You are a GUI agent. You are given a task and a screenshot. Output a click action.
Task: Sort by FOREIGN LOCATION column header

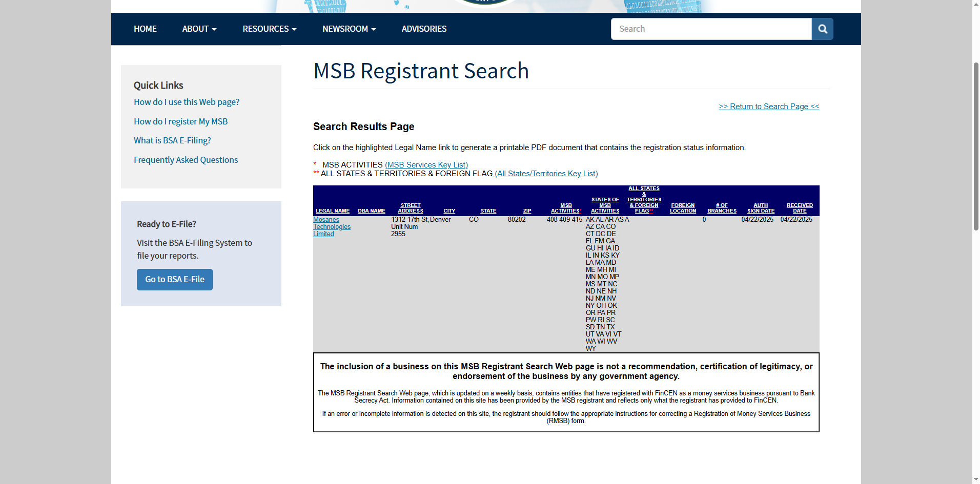(x=683, y=208)
